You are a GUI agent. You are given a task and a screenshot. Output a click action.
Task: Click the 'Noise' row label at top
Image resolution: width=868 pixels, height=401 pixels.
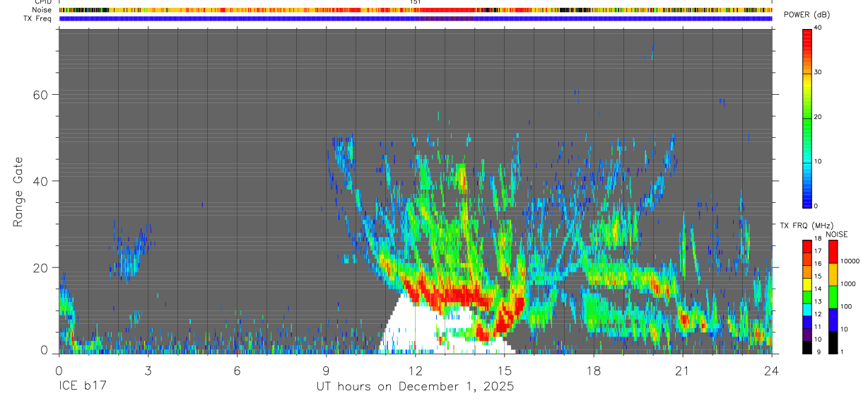[42, 11]
